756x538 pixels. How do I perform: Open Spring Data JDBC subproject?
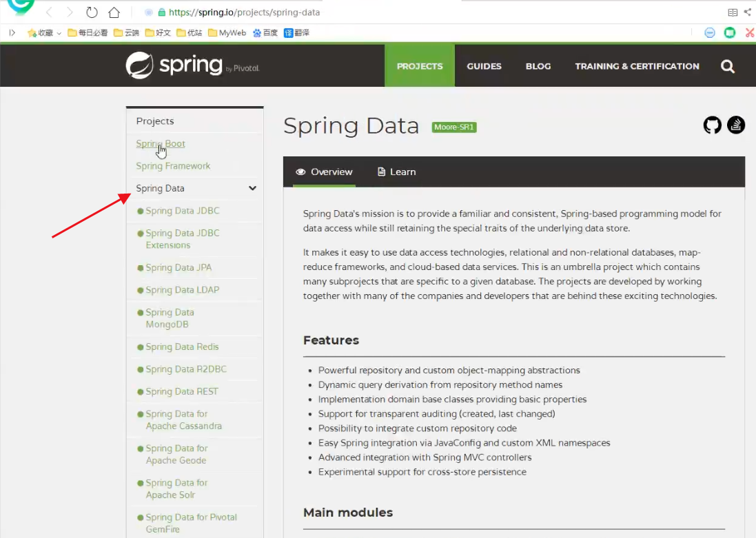coord(182,211)
